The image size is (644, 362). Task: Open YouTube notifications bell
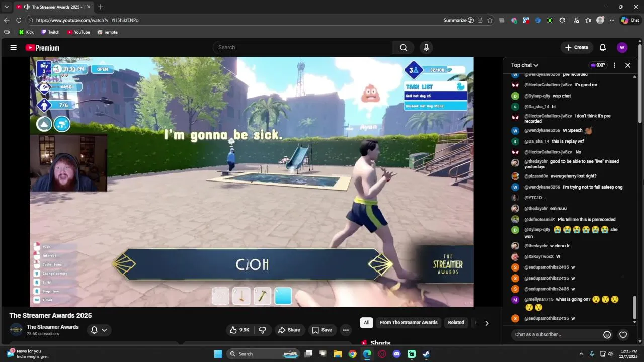coord(603,47)
